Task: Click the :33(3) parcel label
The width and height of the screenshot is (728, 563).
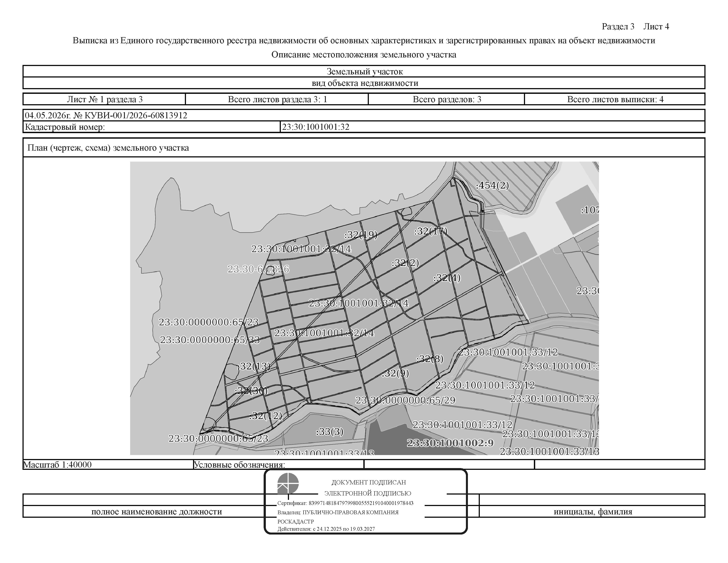Action: click(329, 431)
